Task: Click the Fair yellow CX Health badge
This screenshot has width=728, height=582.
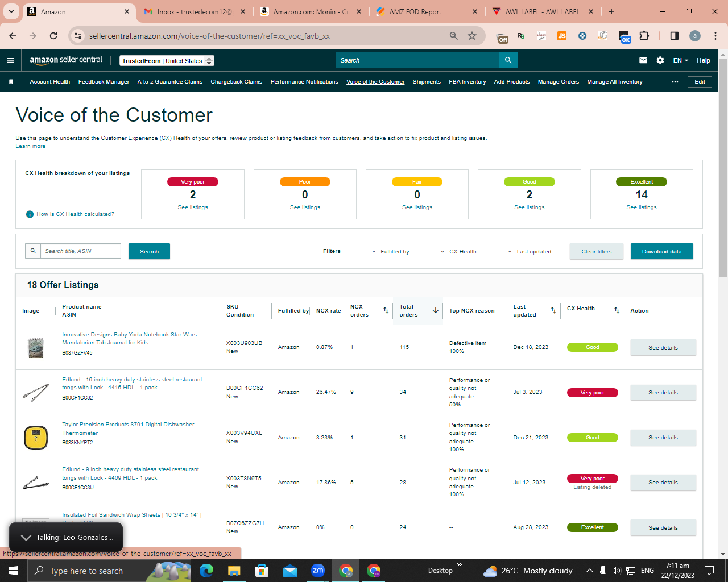Action: [417, 182]
